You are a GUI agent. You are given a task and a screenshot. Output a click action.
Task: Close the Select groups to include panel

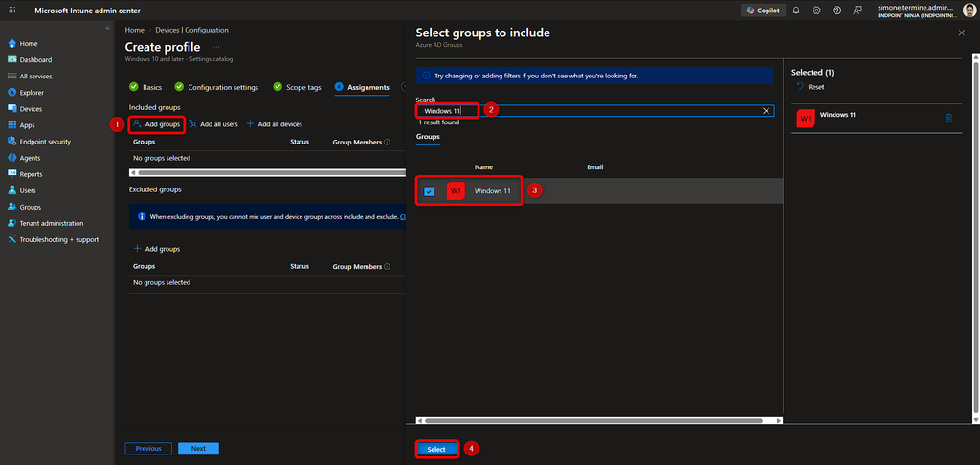point(961,33)
